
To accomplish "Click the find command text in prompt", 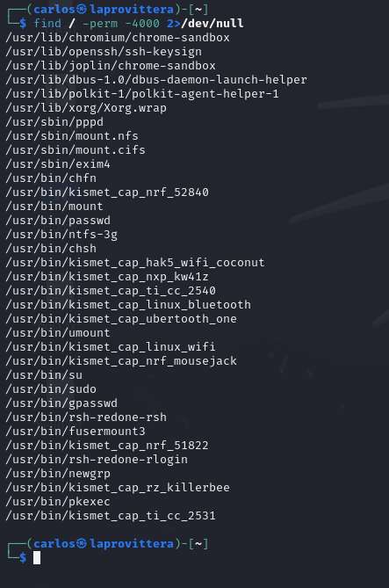I will (47, 23).
